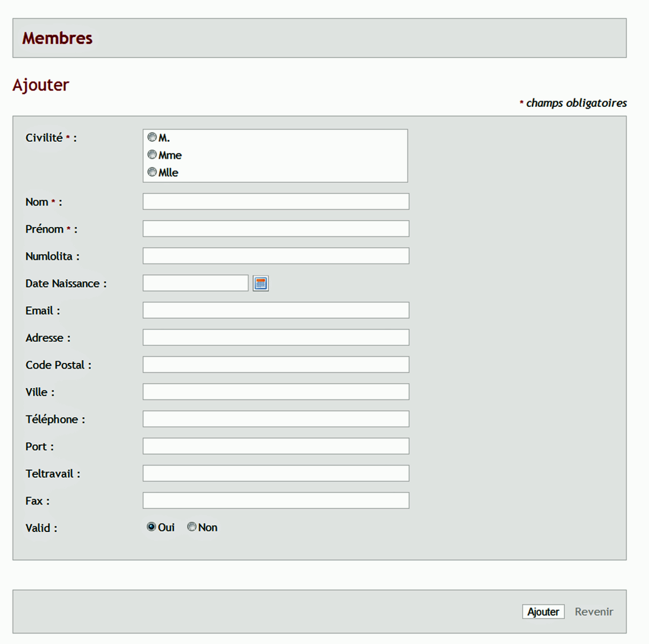Screen dimensions: 649x644
Task: Click the Port text field
Action: (x=276, y=446)
